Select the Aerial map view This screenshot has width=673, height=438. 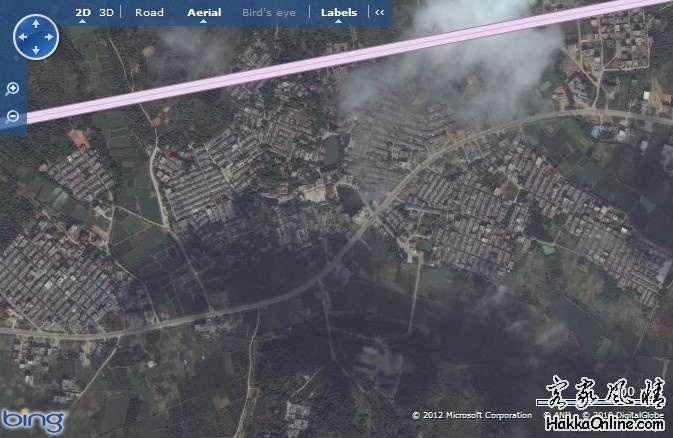(204, 13)
